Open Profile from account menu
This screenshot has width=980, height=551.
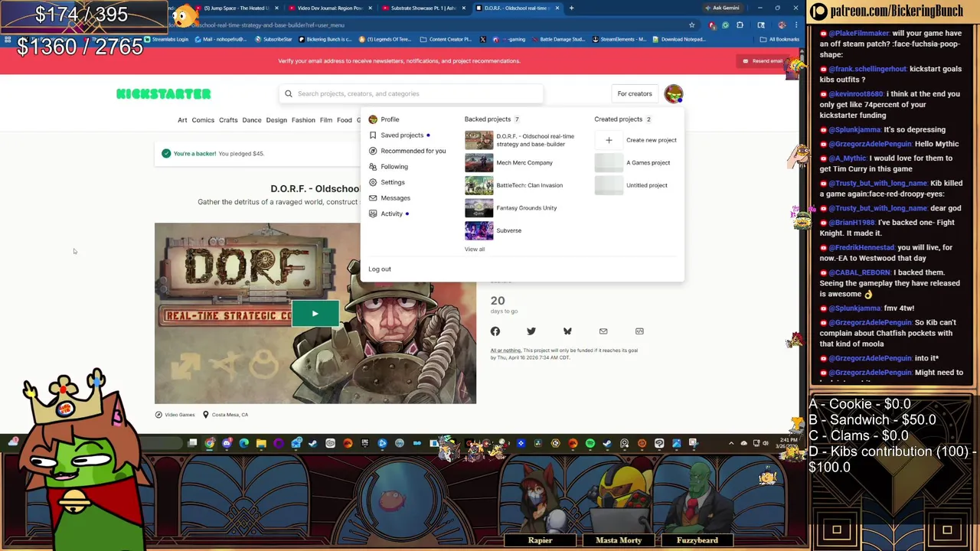(390, 119)
